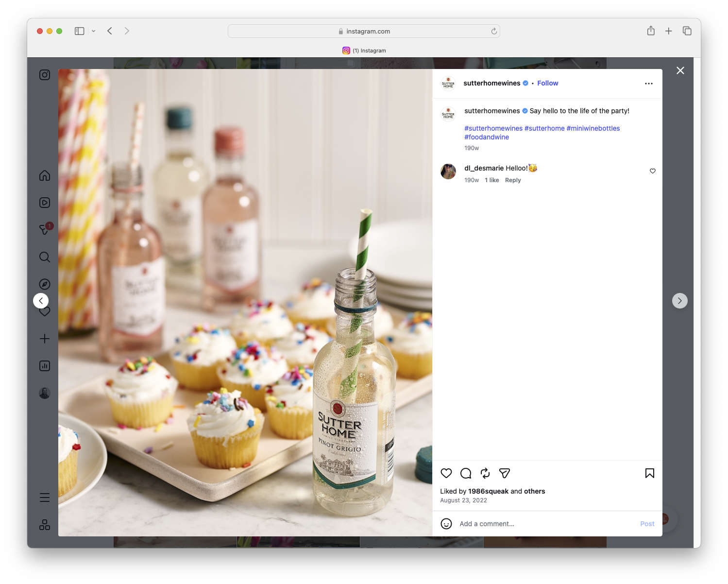Open #miniwinebottles hashtag

593,128
